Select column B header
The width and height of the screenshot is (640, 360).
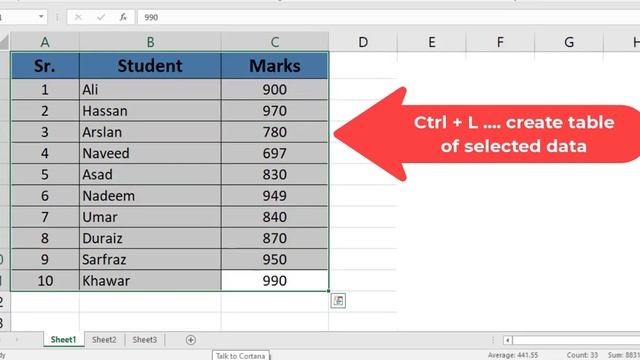coord(150,42)
